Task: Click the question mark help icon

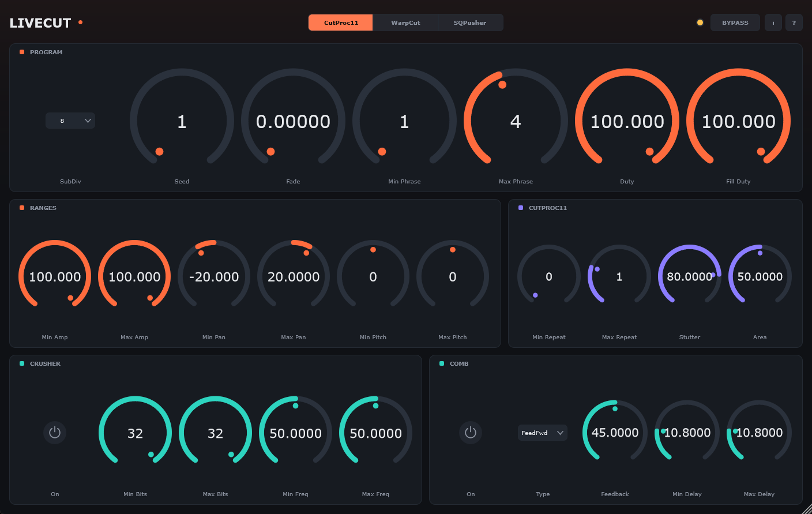Action: click(x=794, y=22)
